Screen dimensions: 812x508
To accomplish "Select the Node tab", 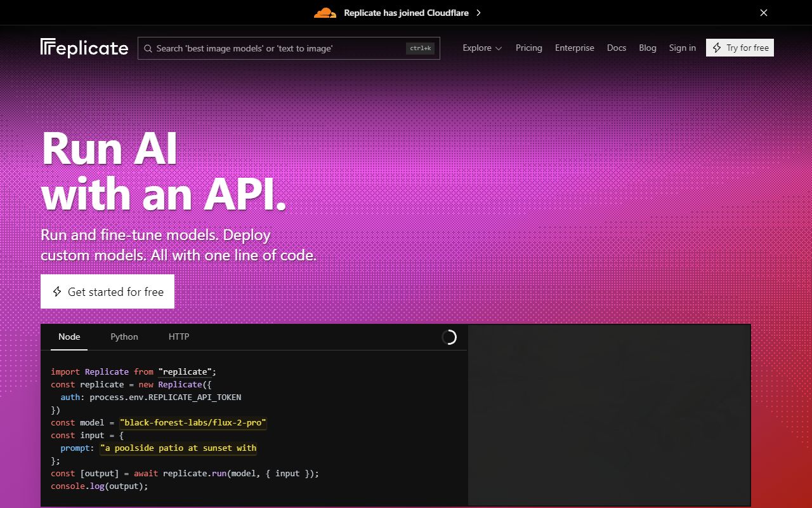I will coord(69,337).
